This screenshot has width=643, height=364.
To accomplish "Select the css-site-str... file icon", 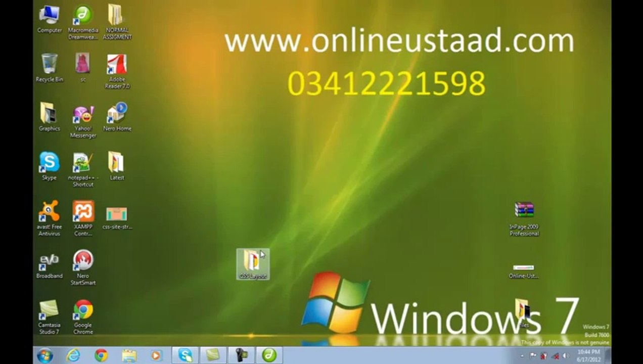I will coord(117,217).
